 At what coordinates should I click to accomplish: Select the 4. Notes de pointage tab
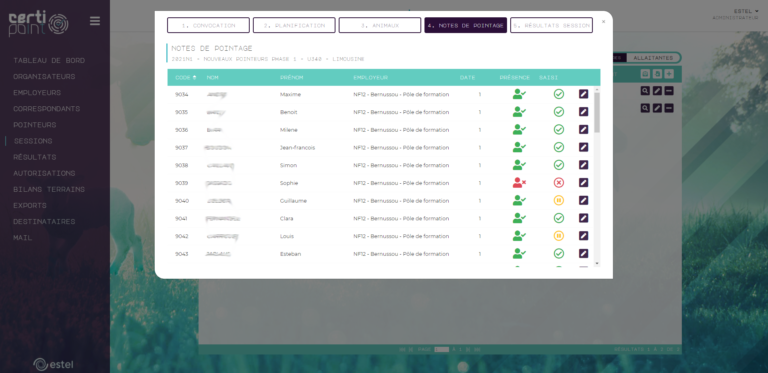pos(465,25)
